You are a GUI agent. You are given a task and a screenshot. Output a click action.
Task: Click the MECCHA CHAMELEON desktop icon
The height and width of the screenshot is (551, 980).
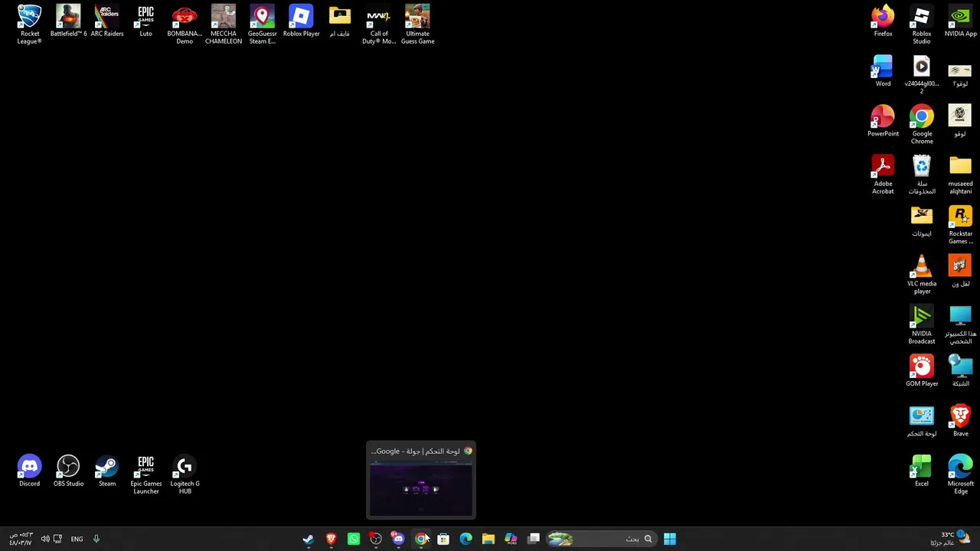tap(224, 24)
